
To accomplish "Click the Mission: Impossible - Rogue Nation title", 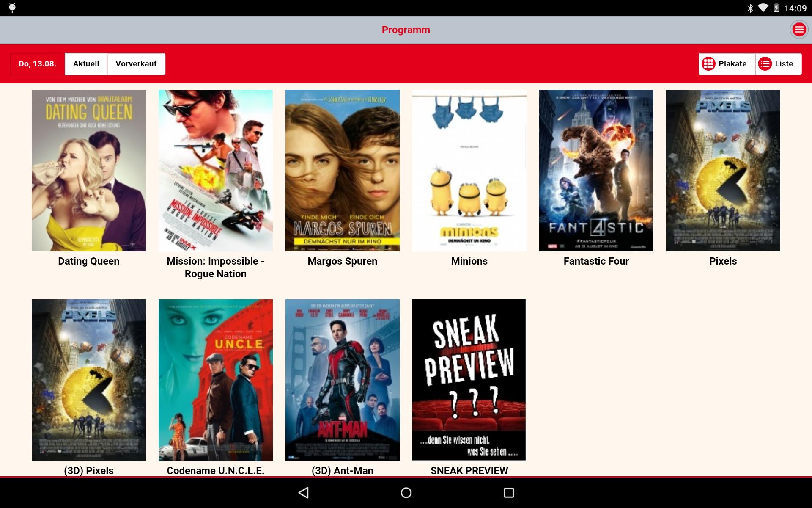I will pos(216,268).
